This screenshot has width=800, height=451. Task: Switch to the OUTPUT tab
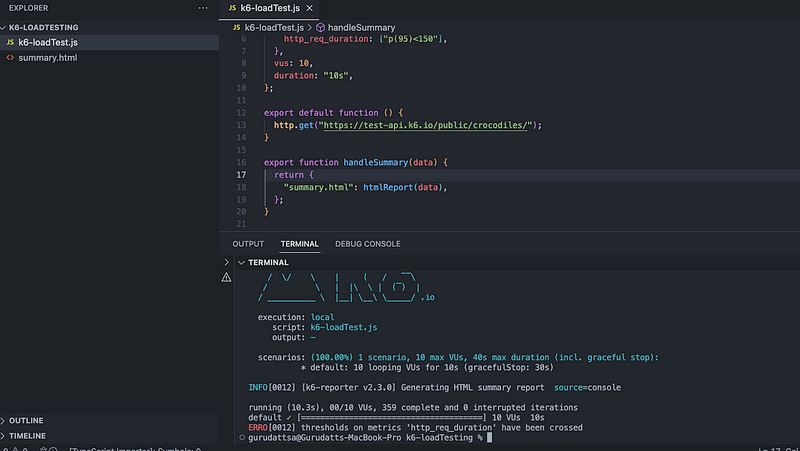(248, 243)
